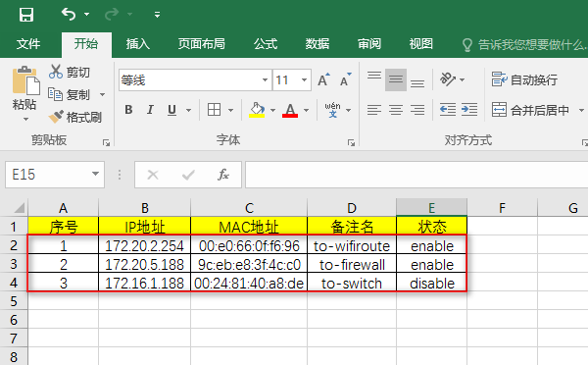Open the text orientation icon
Image resolution: width=588 pixels, height=365 pixels.
[x=448, y=79]
